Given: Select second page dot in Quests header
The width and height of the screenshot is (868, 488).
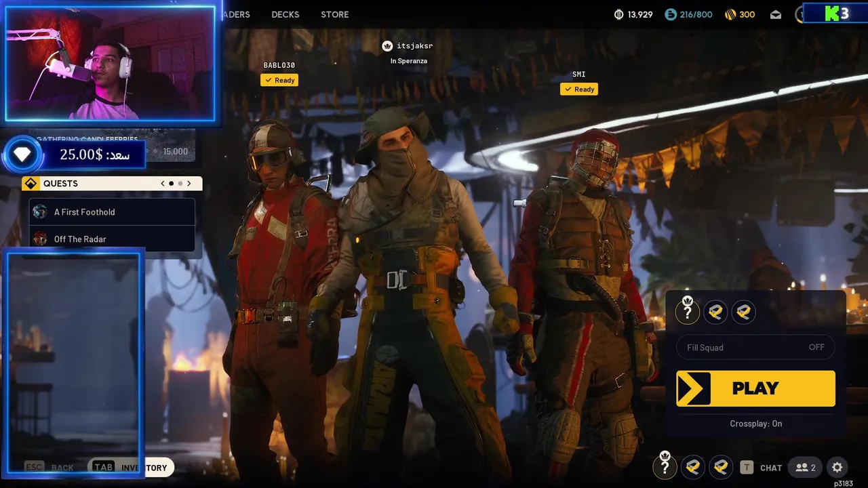Looking at the screenshot, I should [x=180, y=184].
